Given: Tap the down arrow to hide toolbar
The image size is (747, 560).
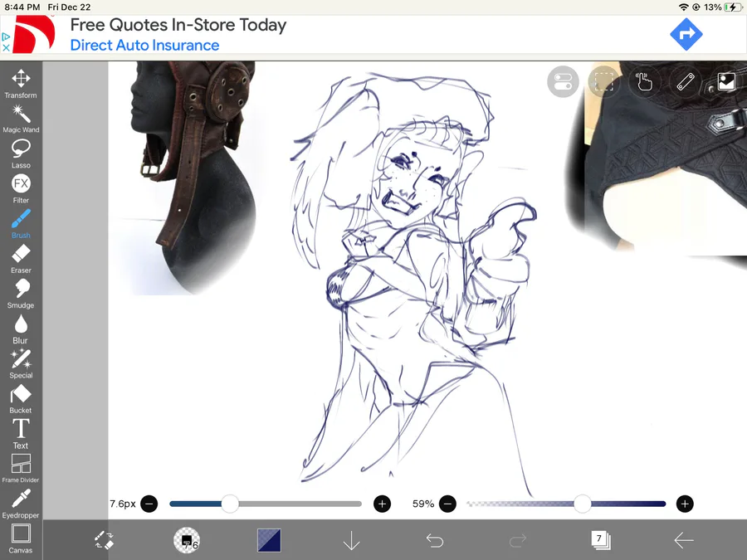Looking at the screenshot, I should click(x=352, y=540).
